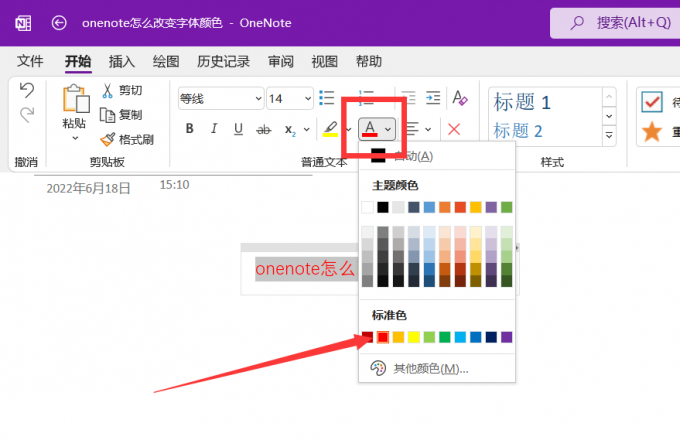This screenshot has width=680, height=447.
Task: Go back using the back arrow
Action: [59, 23]
